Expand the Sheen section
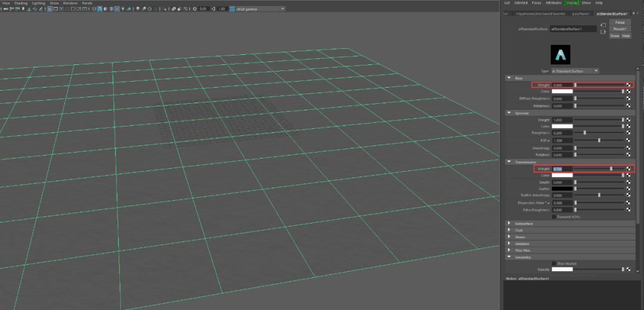 [509, 237]
